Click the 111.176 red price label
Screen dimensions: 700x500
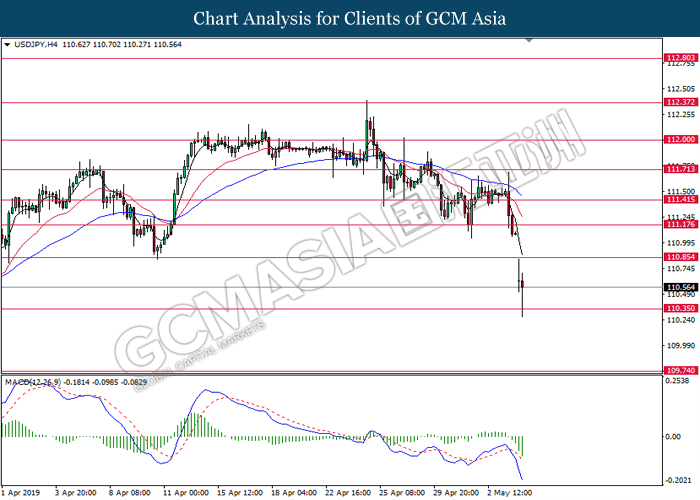coord(680,225)
